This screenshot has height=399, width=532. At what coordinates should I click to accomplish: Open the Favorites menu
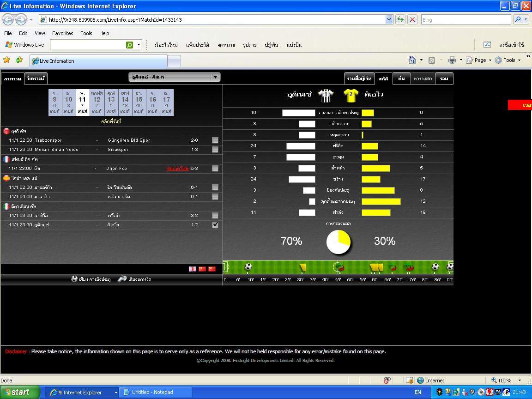click(x=62, y=33)
